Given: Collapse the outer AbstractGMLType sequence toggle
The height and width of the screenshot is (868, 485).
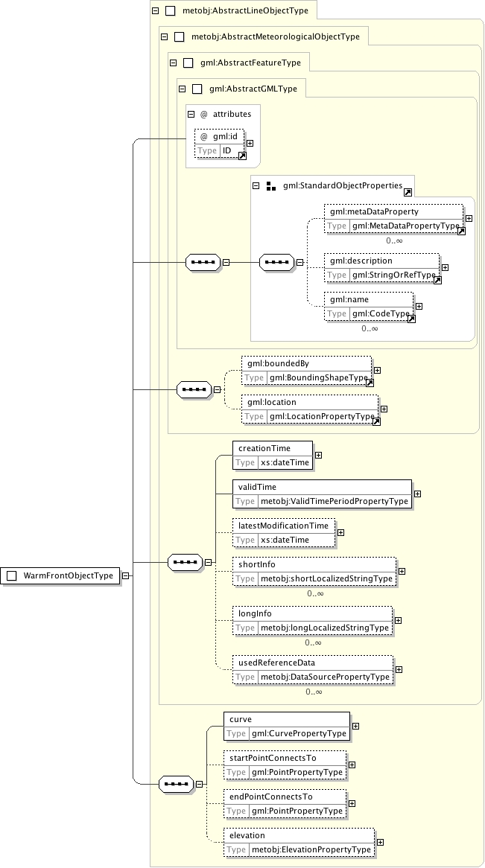Looking at the screenshot, I should [226, 262].
